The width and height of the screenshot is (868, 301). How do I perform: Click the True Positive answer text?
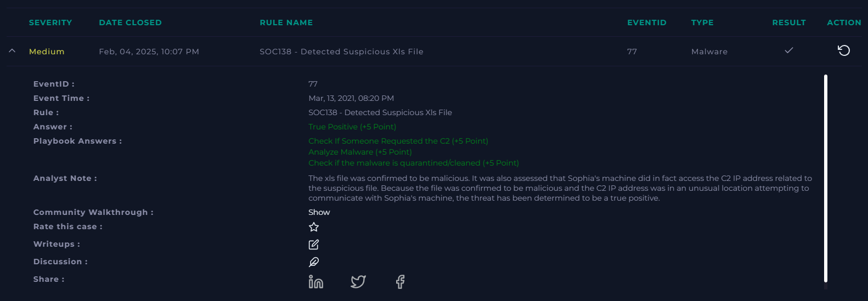coord(352,127)
